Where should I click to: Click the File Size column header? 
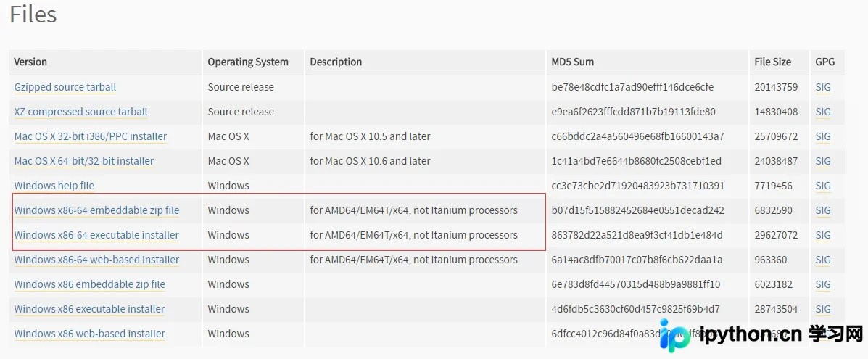coord(773,62)
